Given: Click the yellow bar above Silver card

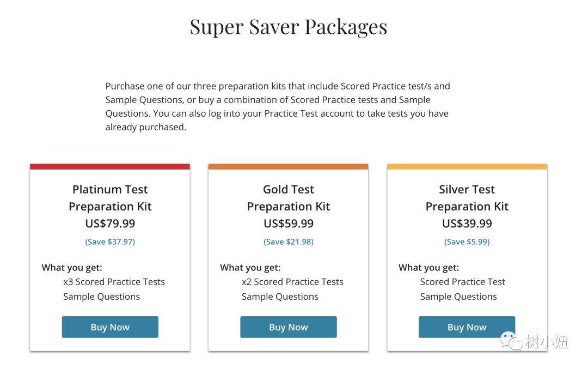Looking at the screenshot, I should [467, 167].
